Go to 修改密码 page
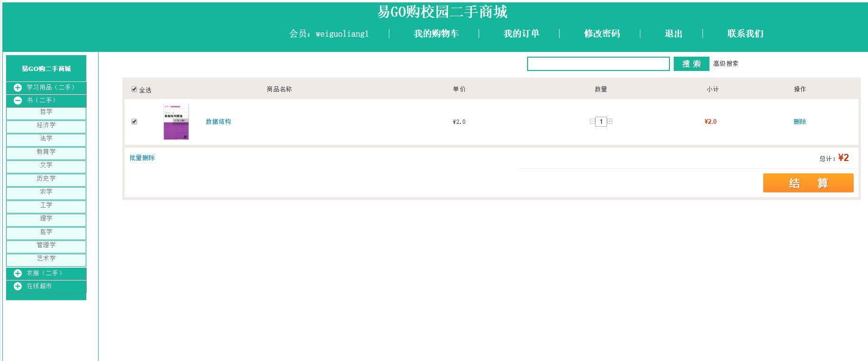Viewport: 868px width, 361px height. [602, 34]
